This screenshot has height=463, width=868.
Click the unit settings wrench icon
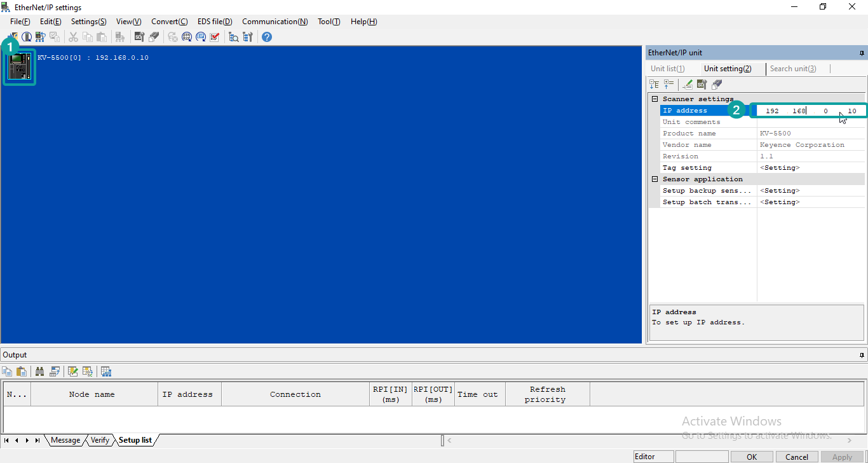pos(248,37)
